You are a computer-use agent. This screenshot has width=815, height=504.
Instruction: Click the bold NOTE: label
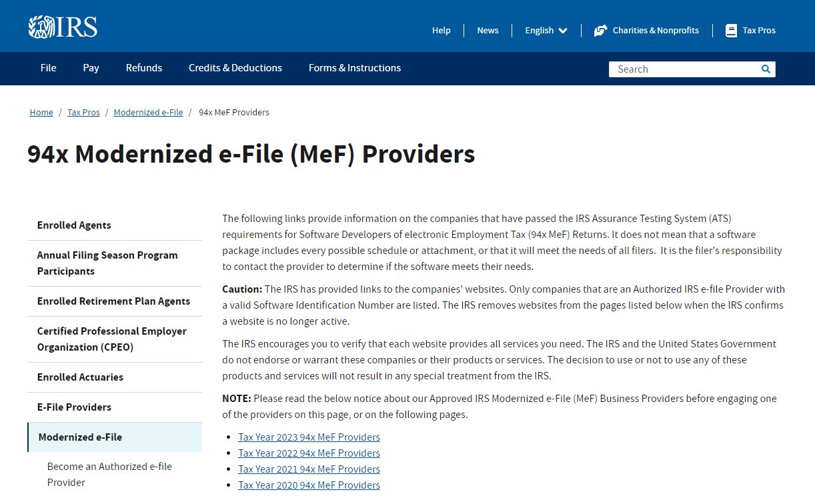[x=237, y=399]
